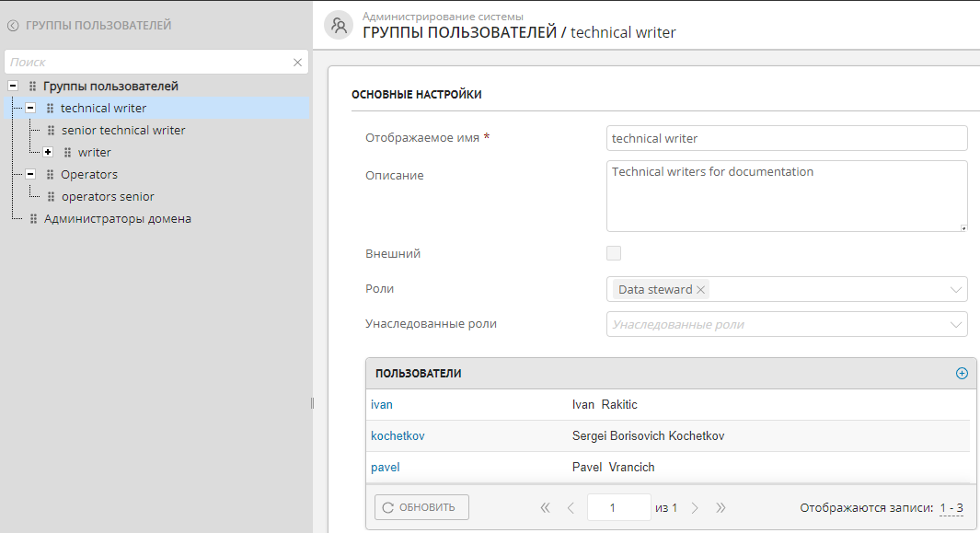This screenshot has width=980, height=533.
Task: Go to next page with the right arrow icon
Action: (695, 507)
